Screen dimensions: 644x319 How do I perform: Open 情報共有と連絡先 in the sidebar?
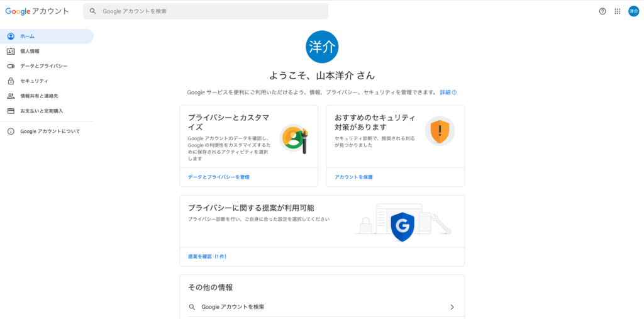tap(47, 96)
